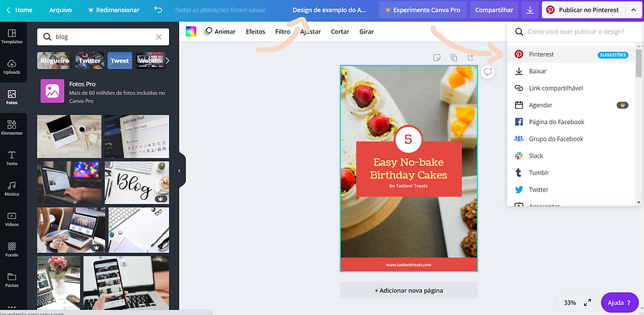Image resolution: width=644 pixels, height=315 pixels.
Task: Select the Blogueiro category chip
Action: (54, 61)
